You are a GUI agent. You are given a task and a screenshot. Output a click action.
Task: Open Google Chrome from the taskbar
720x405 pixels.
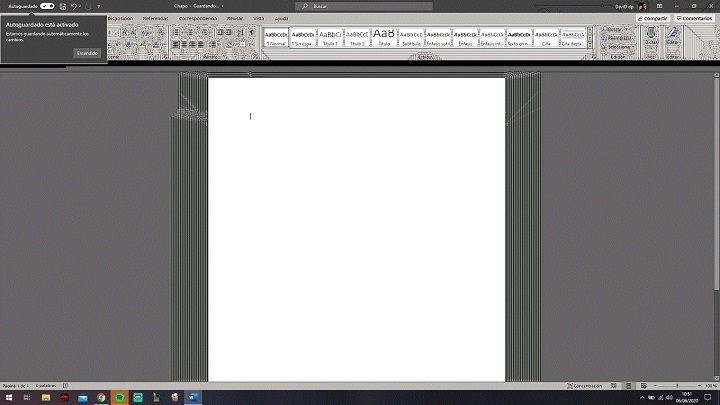point(101,398)
